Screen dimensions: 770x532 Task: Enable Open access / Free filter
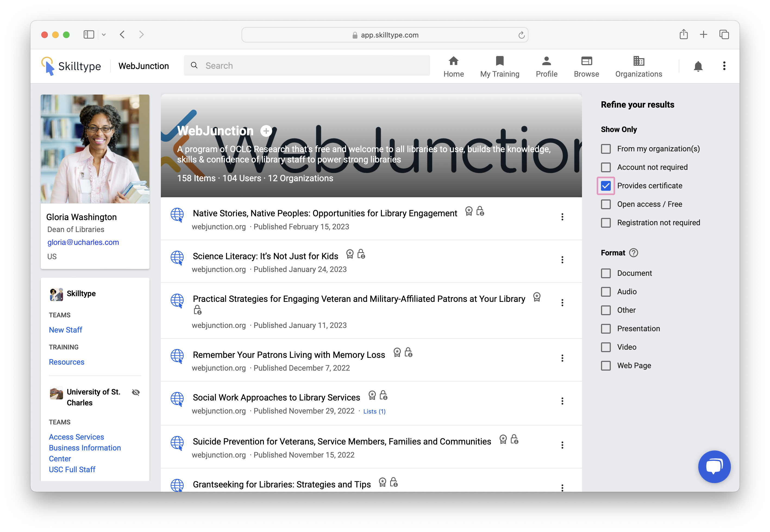(x=606, y=204)
